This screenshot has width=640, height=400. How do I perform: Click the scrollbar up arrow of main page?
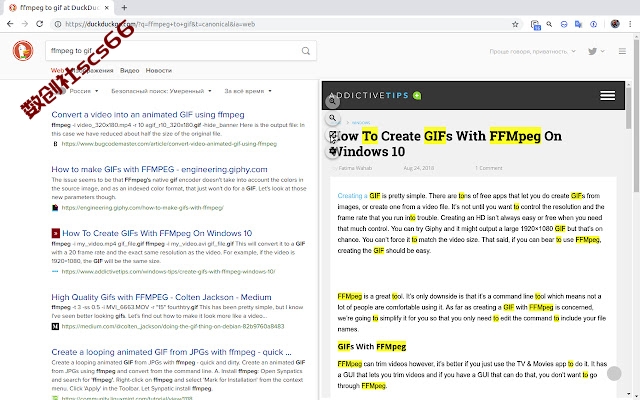click(636, 37)
